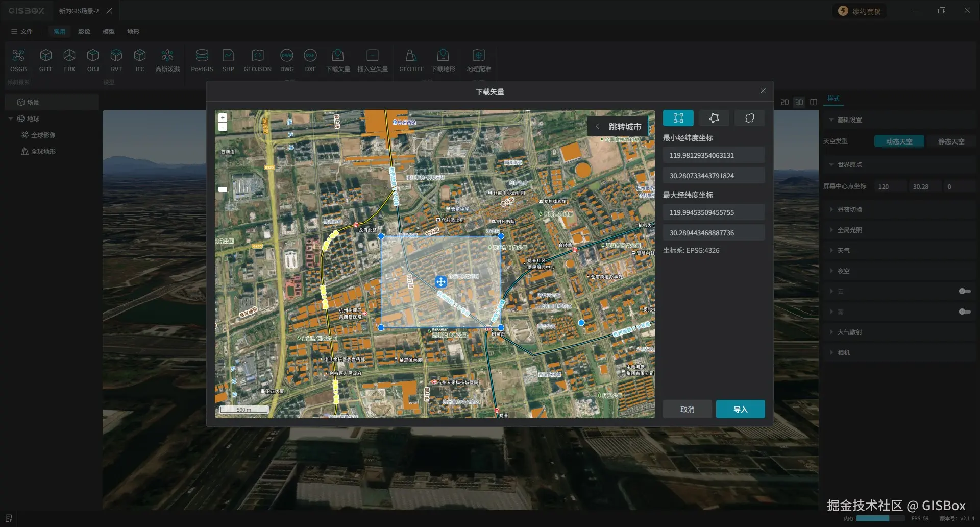This screenshot has width=980, height=527.
Task: Enable the 雾 switch
Action: (x=965, y=312)
